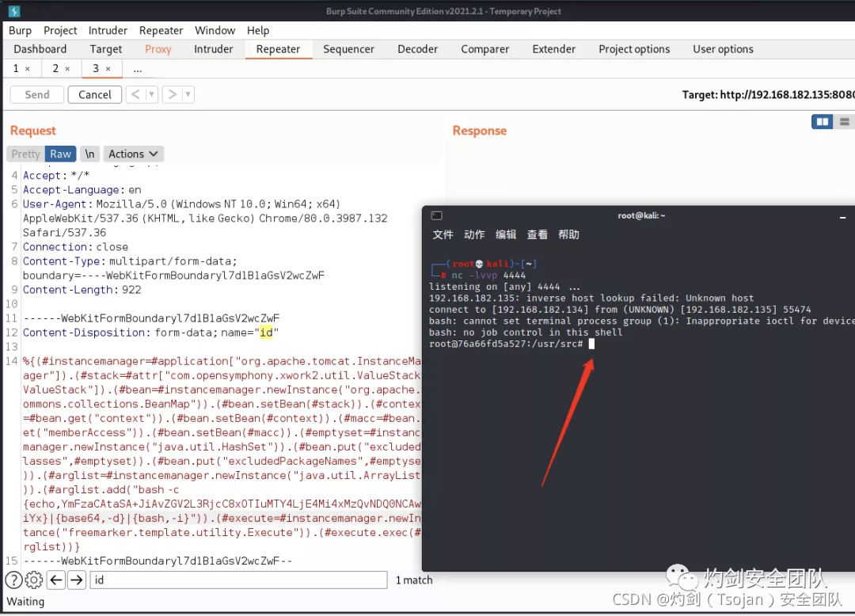Viewport: 855px width, 616px height.
Task: Select the Repeater tool tab
Action: pos(278,49)
